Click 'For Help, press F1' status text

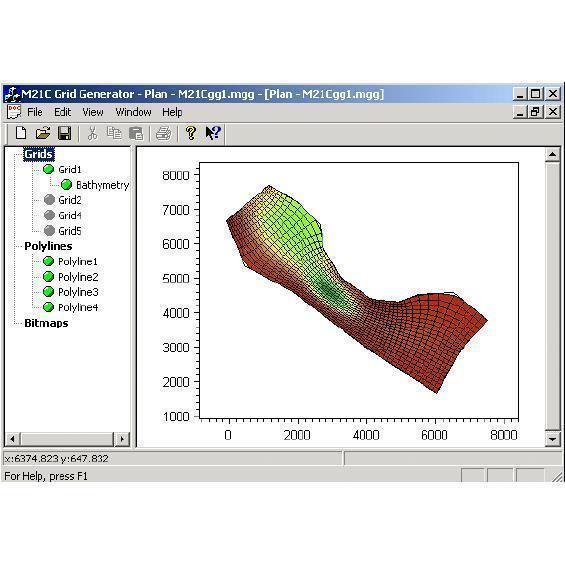[46, 476]
